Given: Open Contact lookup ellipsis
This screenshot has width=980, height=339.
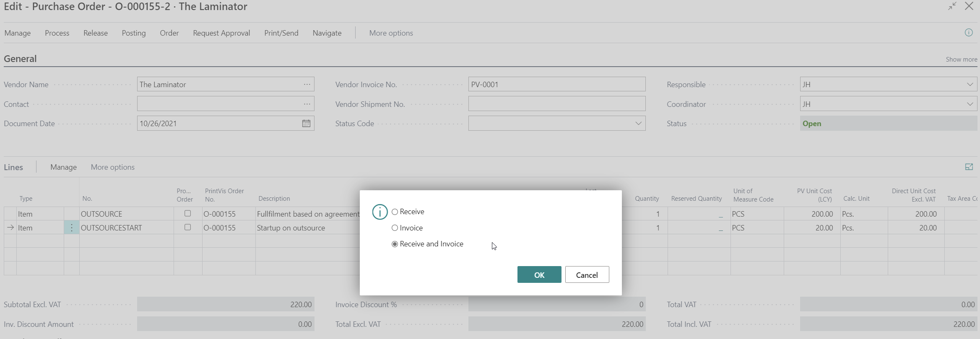Looking at the screenshot, I should (307, 104).
